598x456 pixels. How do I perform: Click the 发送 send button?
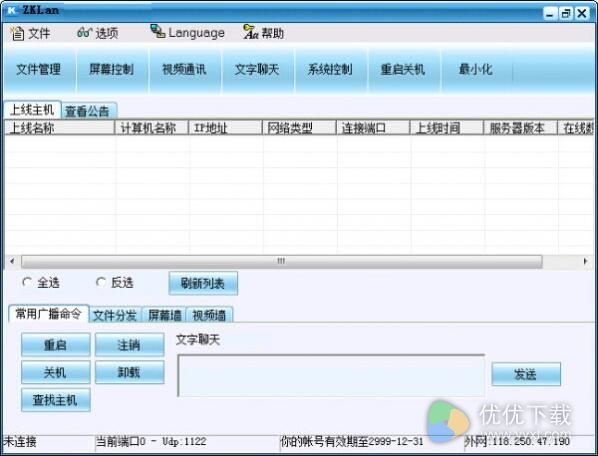point(526,374)
